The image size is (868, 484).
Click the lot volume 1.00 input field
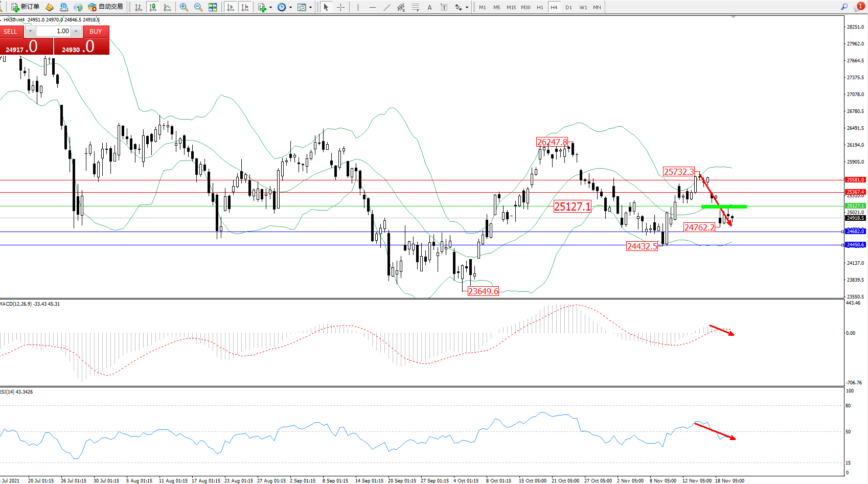(53, 31)
